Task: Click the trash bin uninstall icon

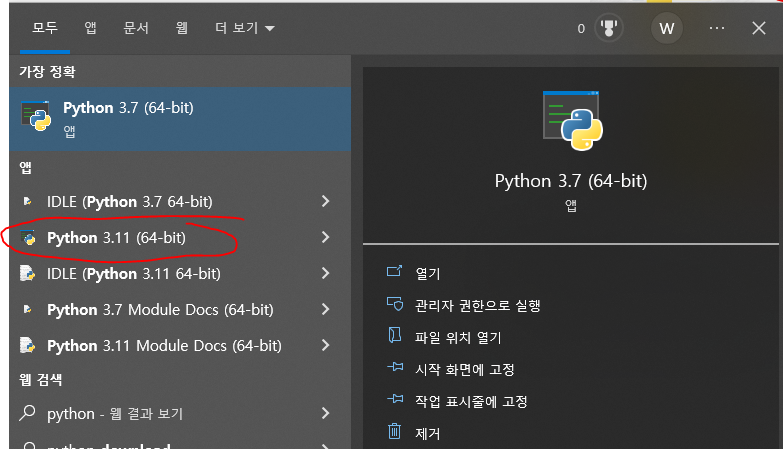Action: [x=394, y=431]
